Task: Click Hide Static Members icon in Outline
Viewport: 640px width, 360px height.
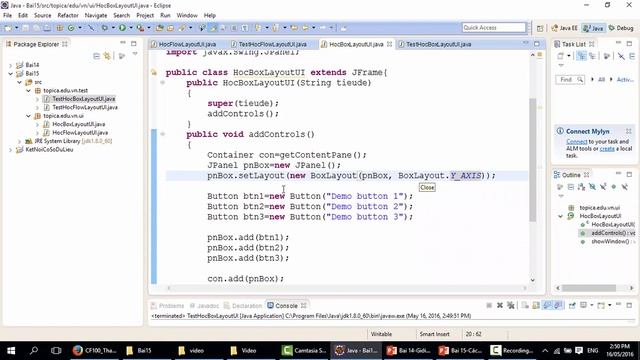Action: [x=603, y=187]
